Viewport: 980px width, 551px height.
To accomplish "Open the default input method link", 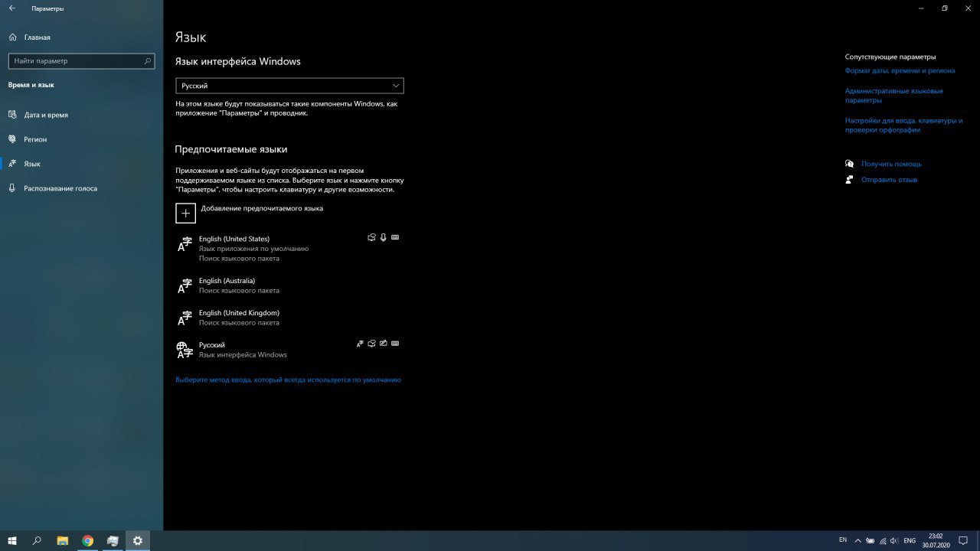I will (288, 380).
